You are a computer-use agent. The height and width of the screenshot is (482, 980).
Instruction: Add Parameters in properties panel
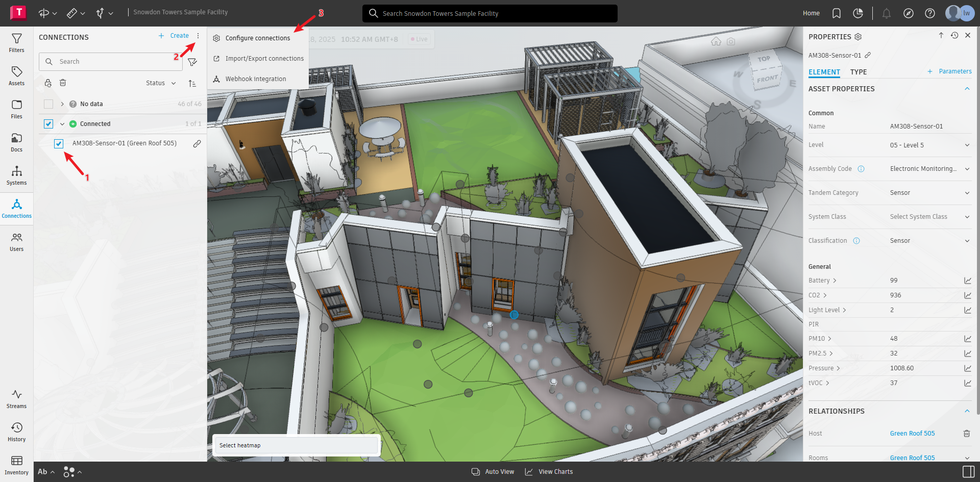point(949,71)
